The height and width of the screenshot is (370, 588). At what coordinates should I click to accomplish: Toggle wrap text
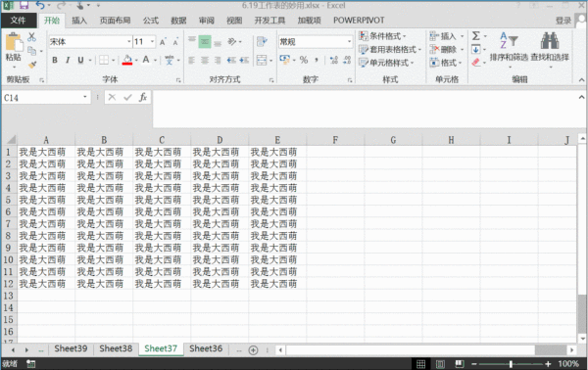tap(262, 41)
